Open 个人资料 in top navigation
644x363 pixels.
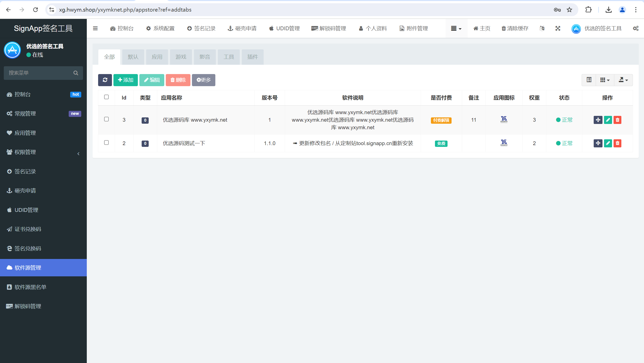(373, 28)
